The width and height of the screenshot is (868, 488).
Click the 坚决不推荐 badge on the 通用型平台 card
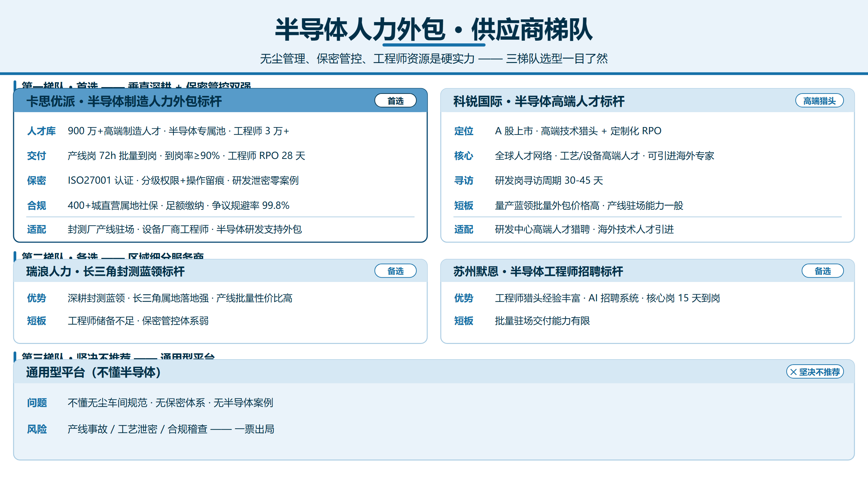(x=815, y=372)
